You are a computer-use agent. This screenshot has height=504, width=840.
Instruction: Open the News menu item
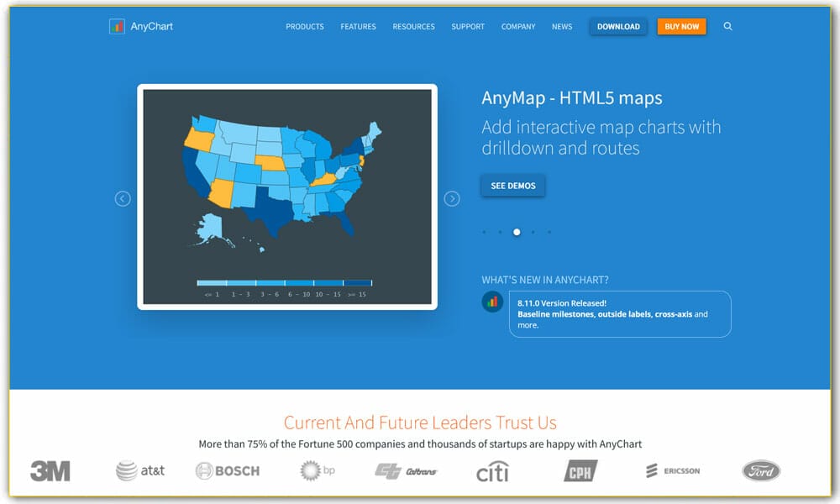[562, 27]
